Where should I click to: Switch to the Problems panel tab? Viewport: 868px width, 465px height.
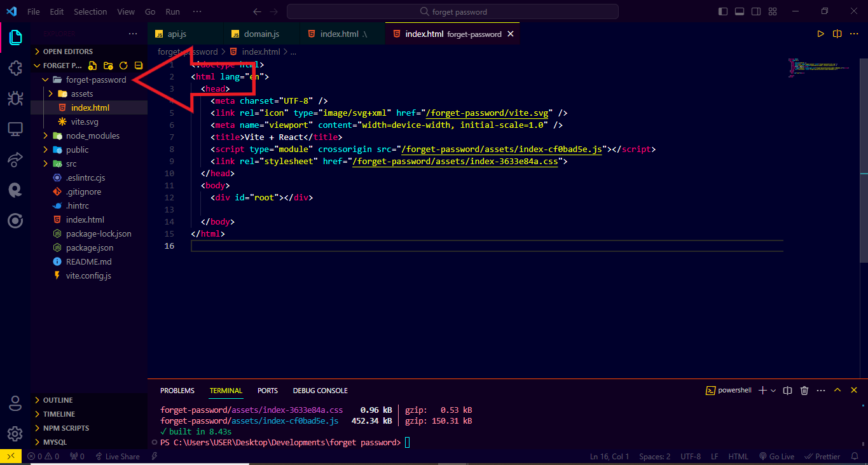click(177, 391)
